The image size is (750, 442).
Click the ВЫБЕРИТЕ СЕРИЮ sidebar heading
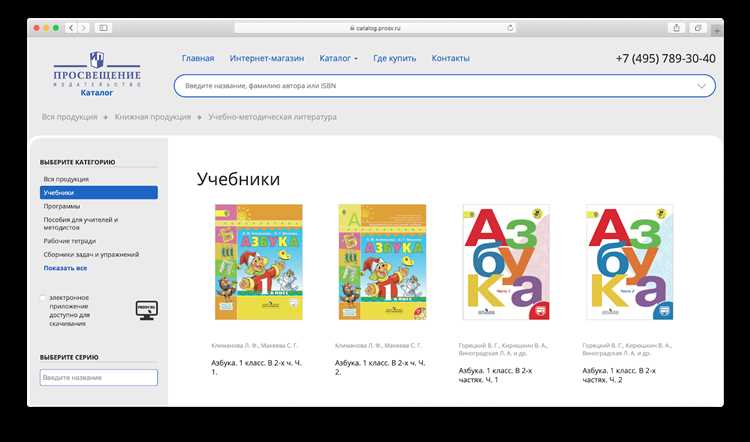coord(69,357)
